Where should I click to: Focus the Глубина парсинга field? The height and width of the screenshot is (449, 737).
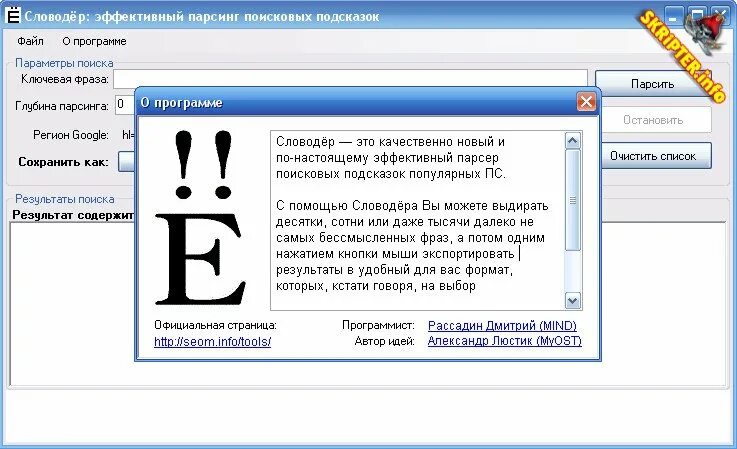pyautogui.click(x=125, y=105)
